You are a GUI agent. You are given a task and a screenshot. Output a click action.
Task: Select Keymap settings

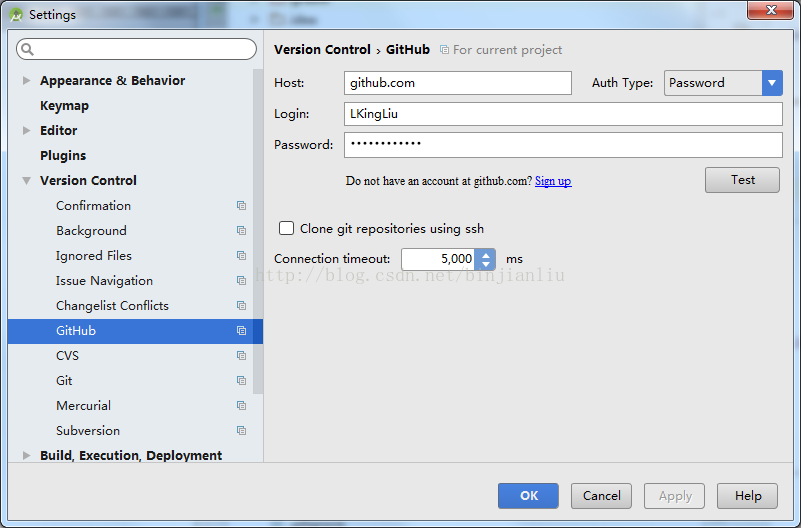[x=64, y=106]
